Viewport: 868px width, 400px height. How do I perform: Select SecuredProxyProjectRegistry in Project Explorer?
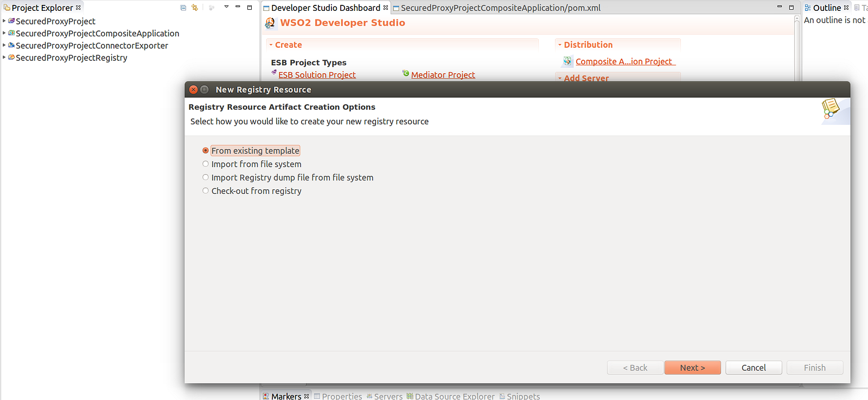coord(72,58)
